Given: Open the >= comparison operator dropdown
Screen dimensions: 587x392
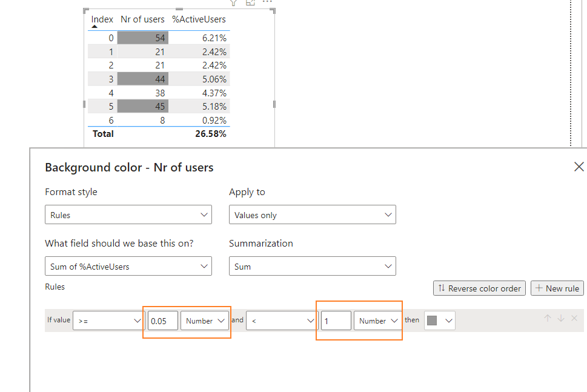Looking at the screenshot, I should [x=108, y=321].
